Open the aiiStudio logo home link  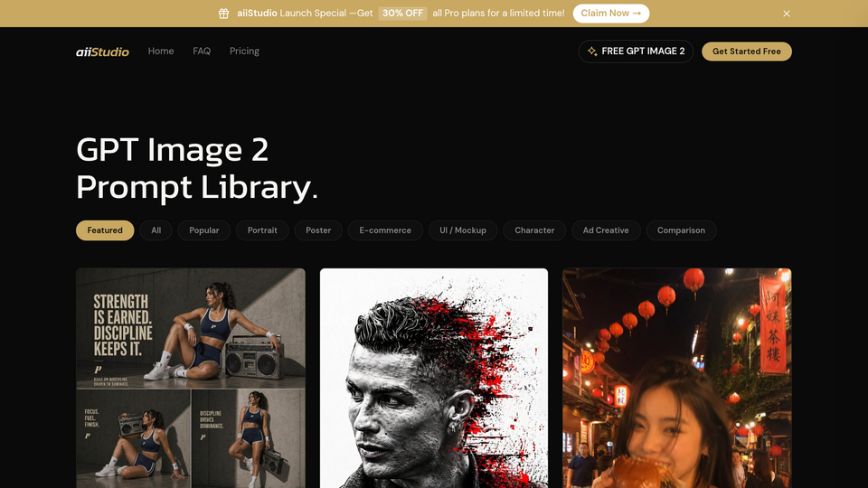102,52
